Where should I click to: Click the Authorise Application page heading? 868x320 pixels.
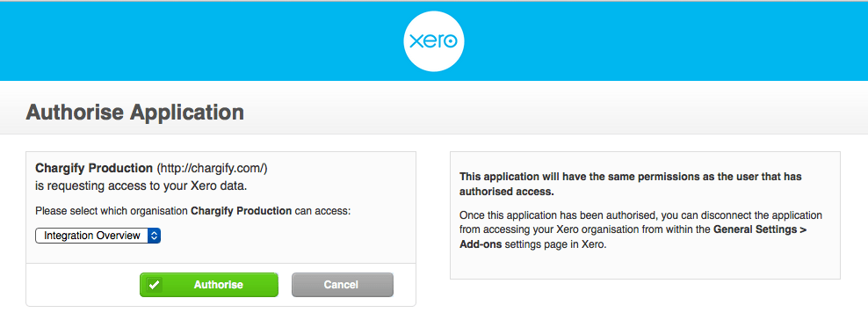(134, 113)
